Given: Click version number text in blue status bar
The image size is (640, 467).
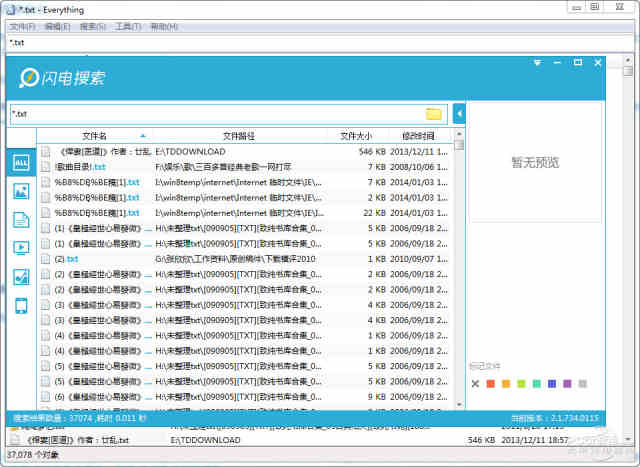Looking at the screenshot, I should click(x=555, y=418).
